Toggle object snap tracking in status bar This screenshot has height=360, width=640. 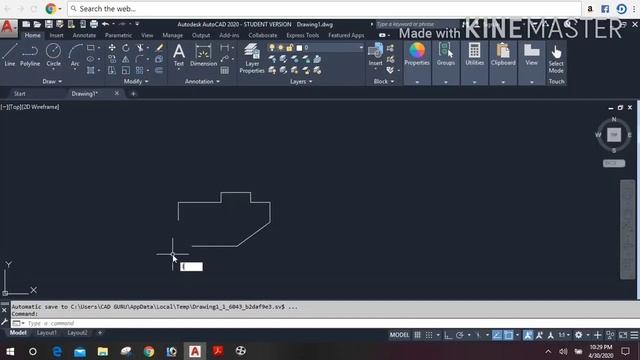(x=497, y=335)
